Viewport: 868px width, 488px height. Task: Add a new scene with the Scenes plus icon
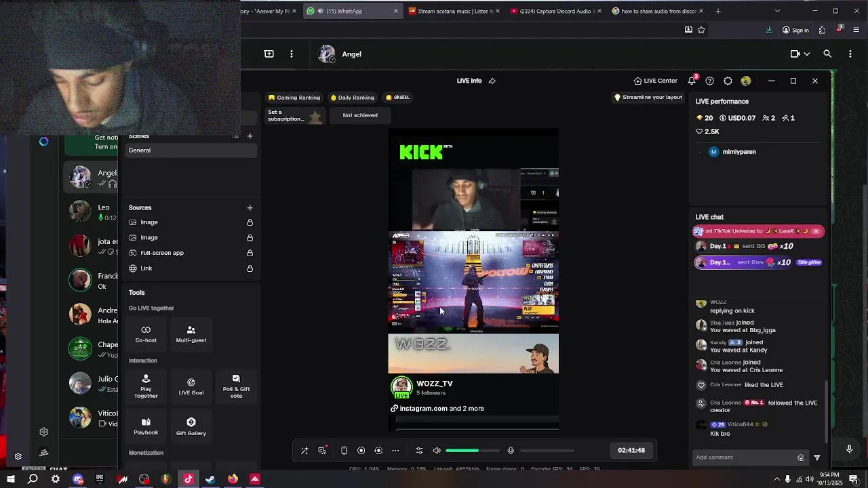tap(250, 136)
